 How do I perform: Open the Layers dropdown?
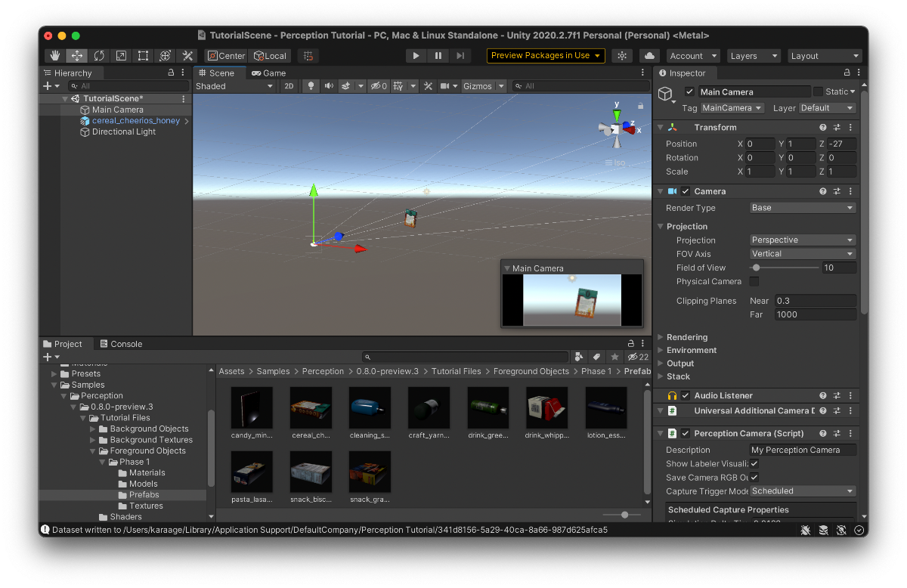(753, 56)
